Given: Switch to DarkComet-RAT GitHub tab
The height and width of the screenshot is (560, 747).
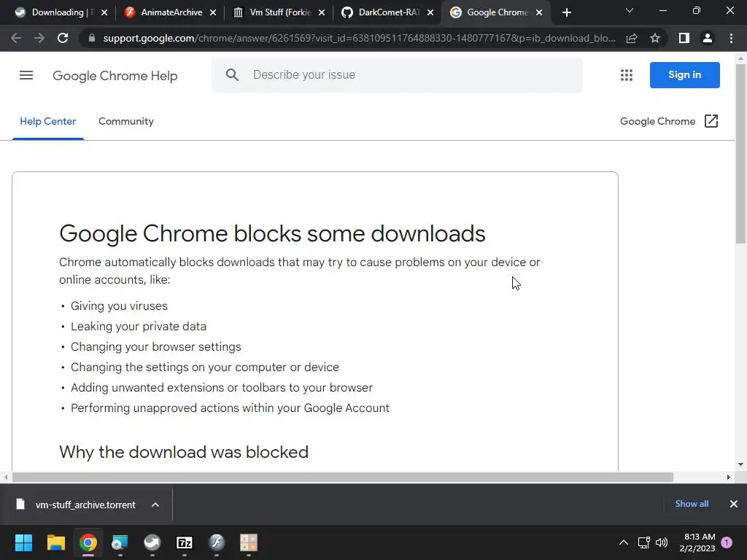Looking at the screenshot, I should click(387, 12).
